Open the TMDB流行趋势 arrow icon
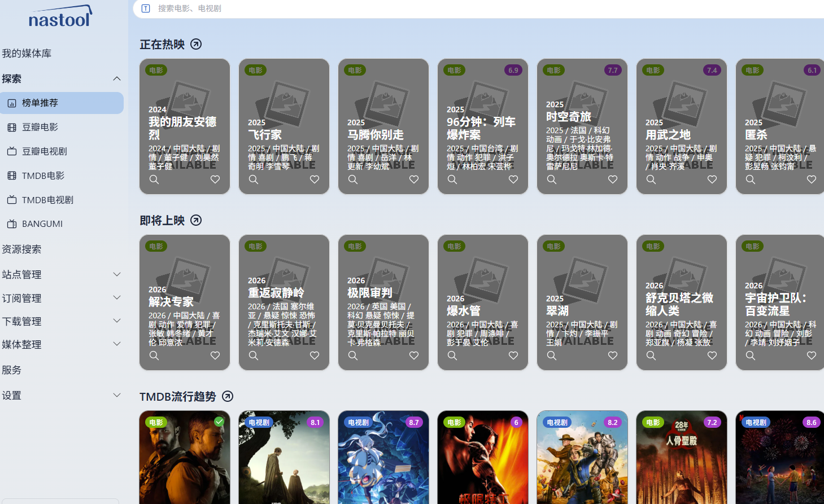Screen dimensions: 824x504 [x=227, y=396]
